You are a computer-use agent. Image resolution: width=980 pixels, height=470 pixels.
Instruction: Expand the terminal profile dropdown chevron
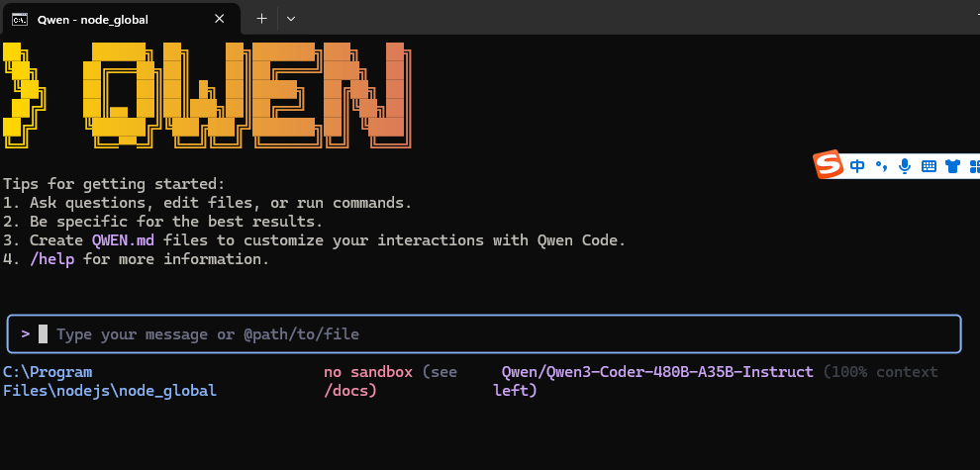(x=291, y=19)
